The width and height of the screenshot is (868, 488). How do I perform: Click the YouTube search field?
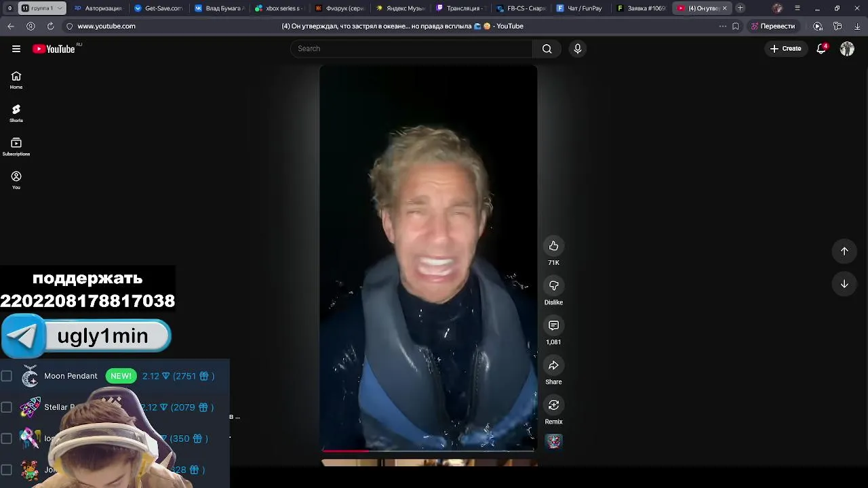point(412,49)
